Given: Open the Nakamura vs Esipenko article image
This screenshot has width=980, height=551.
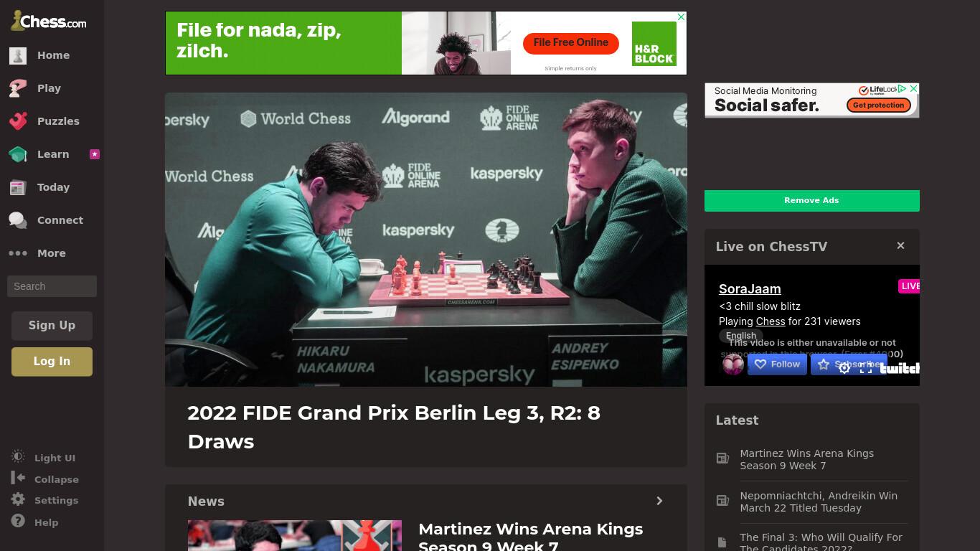Looking at the screenshot, I should (x=426, y=240).
